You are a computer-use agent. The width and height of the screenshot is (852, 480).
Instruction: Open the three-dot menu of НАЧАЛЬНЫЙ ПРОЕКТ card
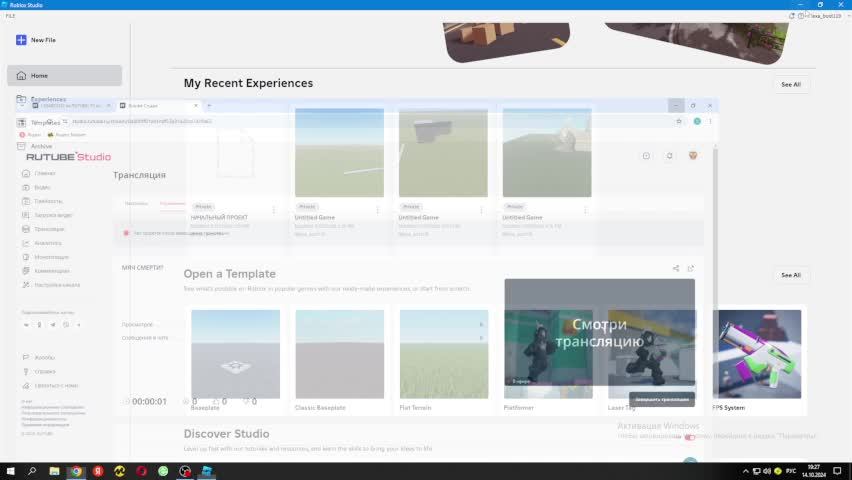(x=273, y=210)
